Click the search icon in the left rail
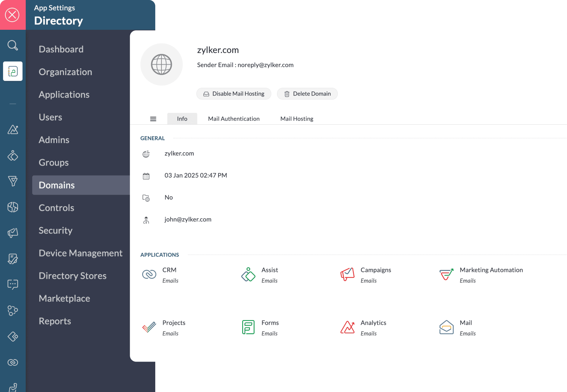Screen dimensions: 567x392 tap(13, 45)
